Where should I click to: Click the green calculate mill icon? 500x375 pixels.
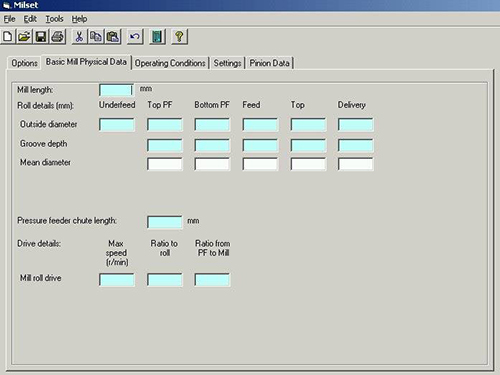coord(157,36)
